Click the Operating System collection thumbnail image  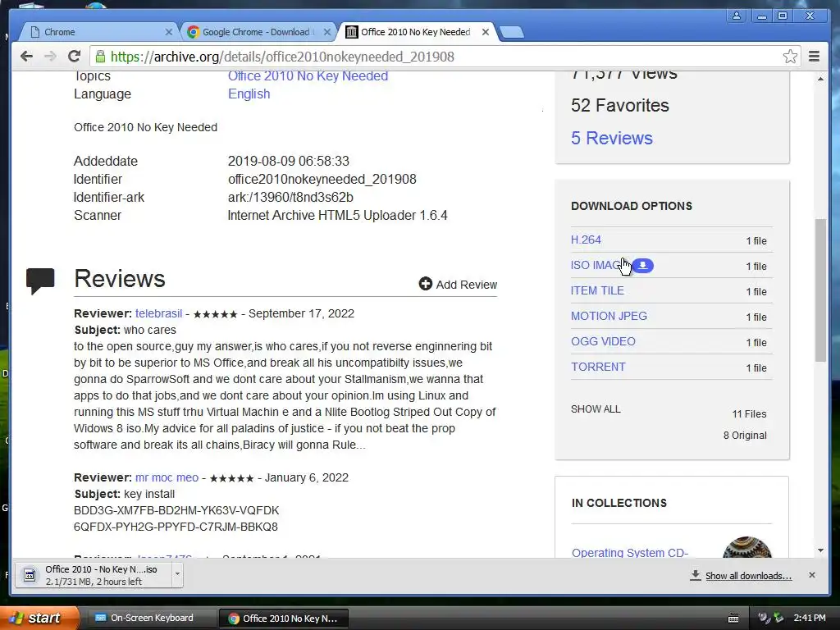click(747, 547)
